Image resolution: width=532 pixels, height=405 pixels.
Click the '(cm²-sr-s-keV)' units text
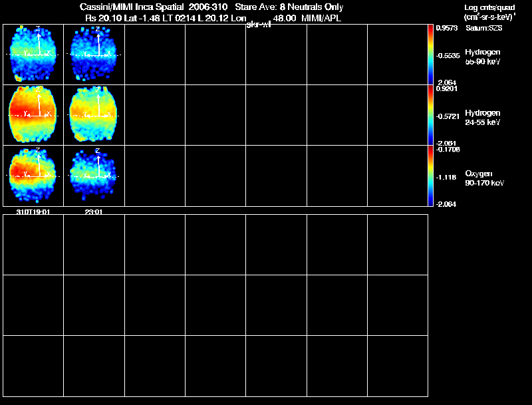pos(489,17)
